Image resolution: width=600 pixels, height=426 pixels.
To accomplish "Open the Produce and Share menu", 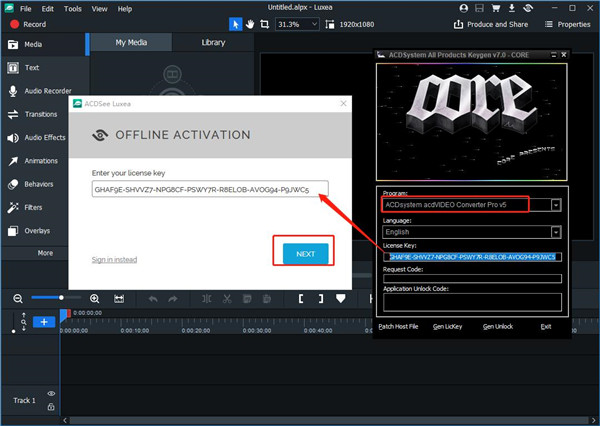I will 491,24.
